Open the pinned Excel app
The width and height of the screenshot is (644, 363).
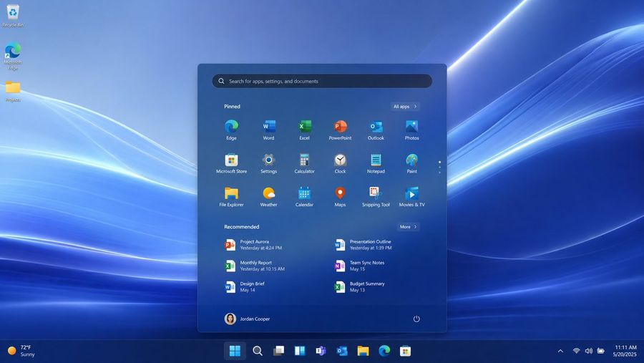coord(304,130)
